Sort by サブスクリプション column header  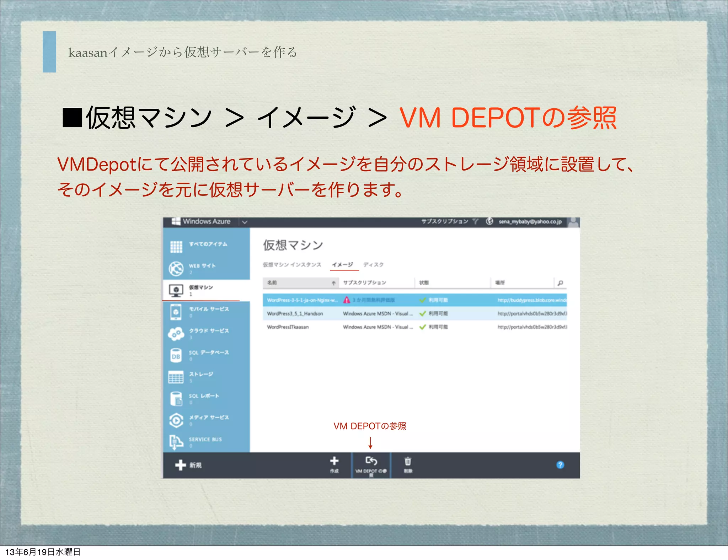pyautogui.click(x=377, y=283)
